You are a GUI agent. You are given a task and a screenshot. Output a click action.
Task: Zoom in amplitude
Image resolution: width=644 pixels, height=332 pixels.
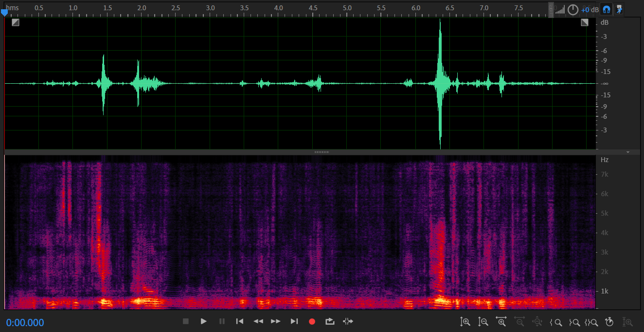click(x=465, y=322)
